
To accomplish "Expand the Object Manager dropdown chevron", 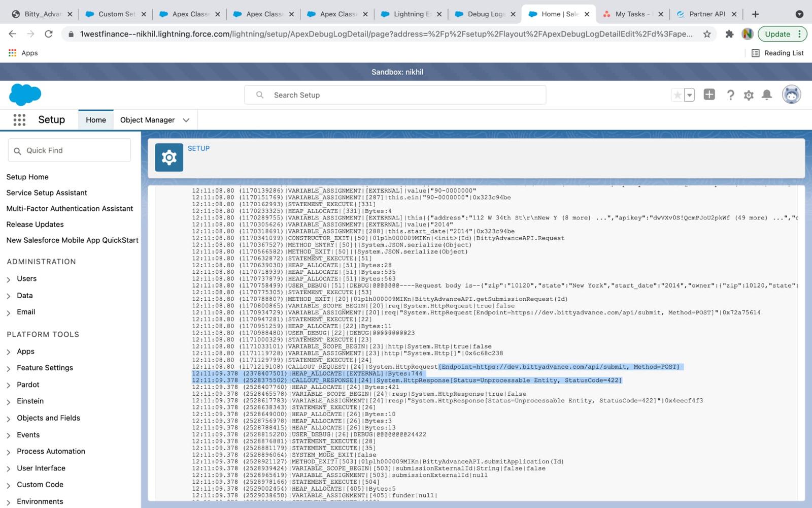I will 186,120.
